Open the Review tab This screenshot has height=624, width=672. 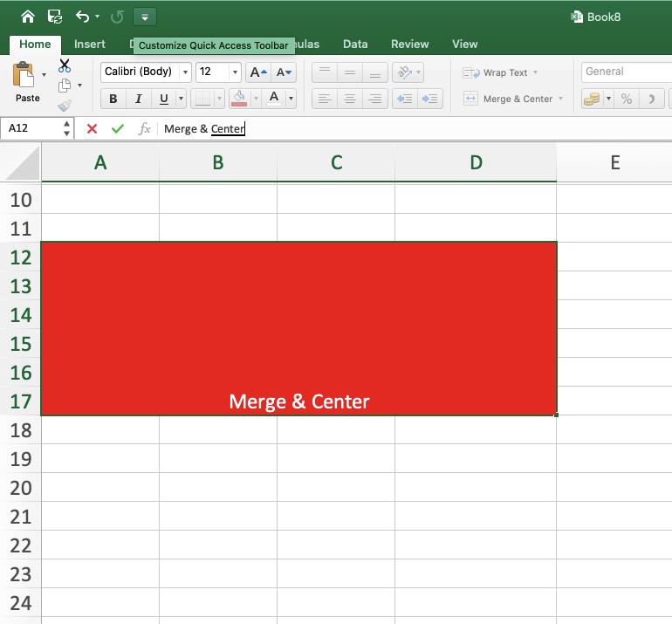(409, 45)
